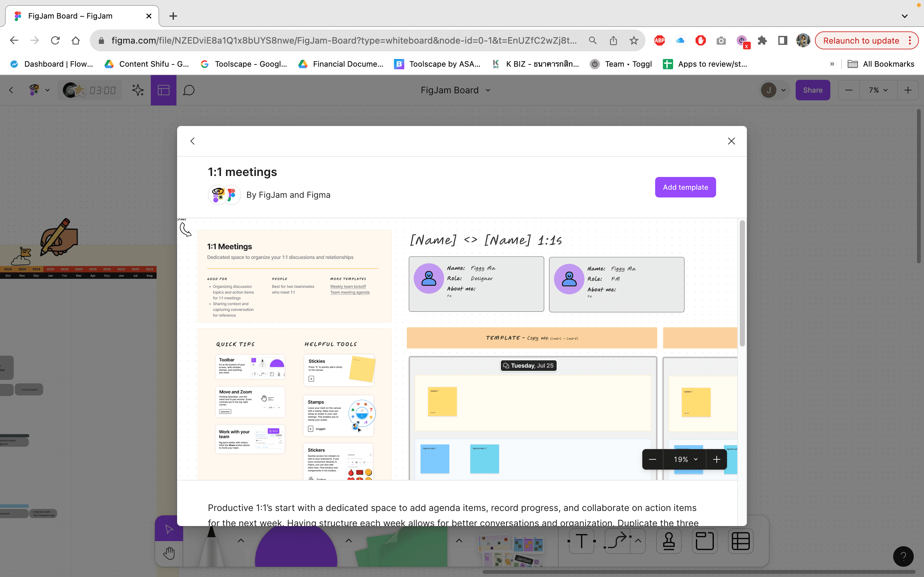Expand the FigJam Board title menu
Image resolution: width=924 pixels, height=577 pixels.
click(488, 90)
